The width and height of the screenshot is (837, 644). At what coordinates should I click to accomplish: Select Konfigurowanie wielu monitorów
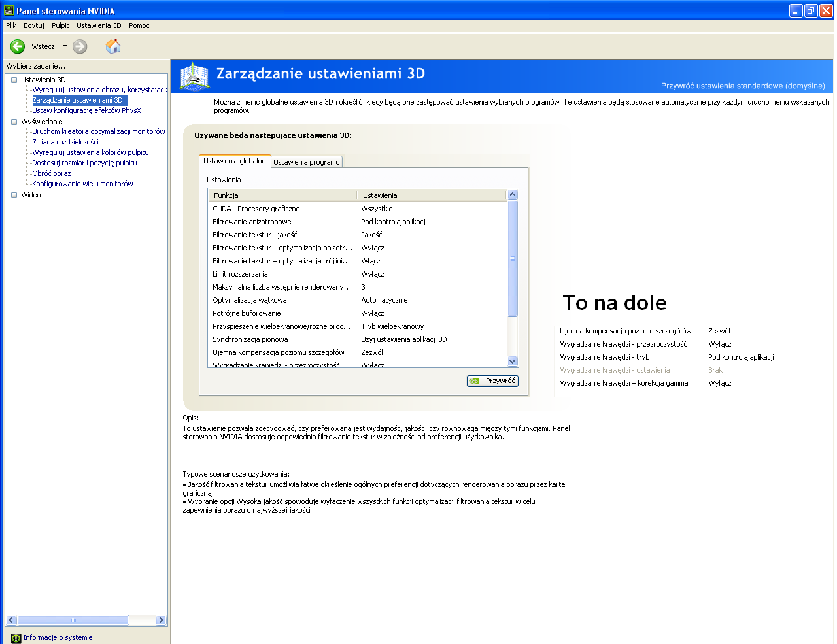point(83,184)
